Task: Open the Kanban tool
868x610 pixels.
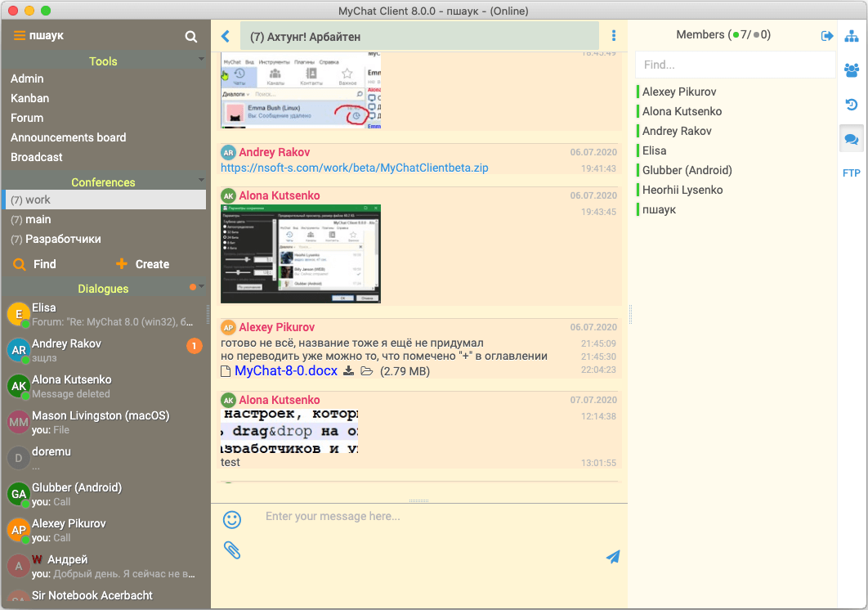Action: click(30, 98)
